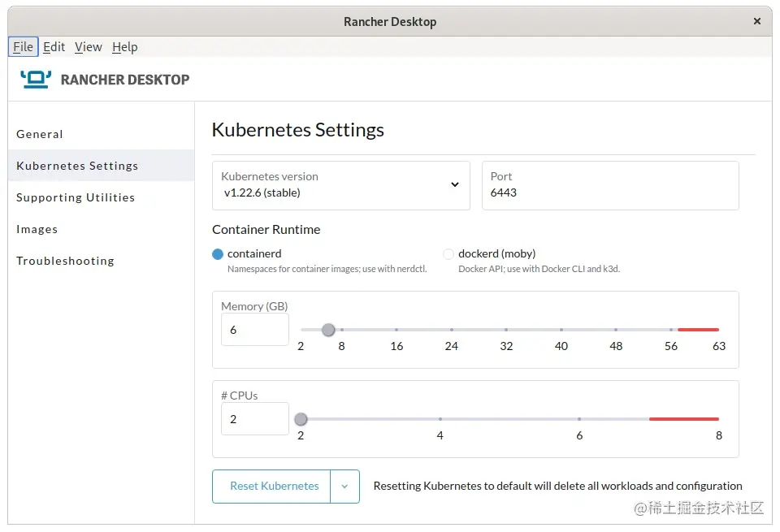Click the 'Resetting Kubernetes to default' warning text
The image size is (780, 532).
tap(557, 486)
